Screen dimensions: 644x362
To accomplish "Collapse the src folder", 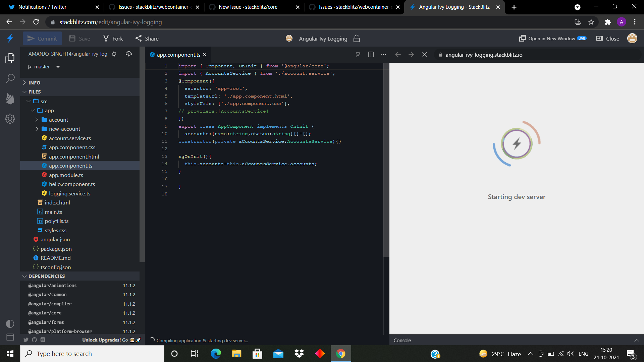I will pyautogui.click(x=29, y=101).
